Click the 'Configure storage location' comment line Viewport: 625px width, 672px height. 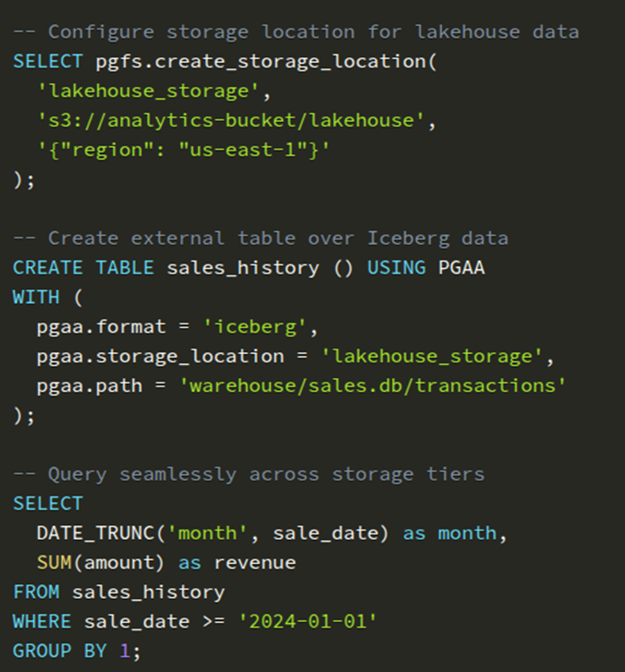click(296, 31)
